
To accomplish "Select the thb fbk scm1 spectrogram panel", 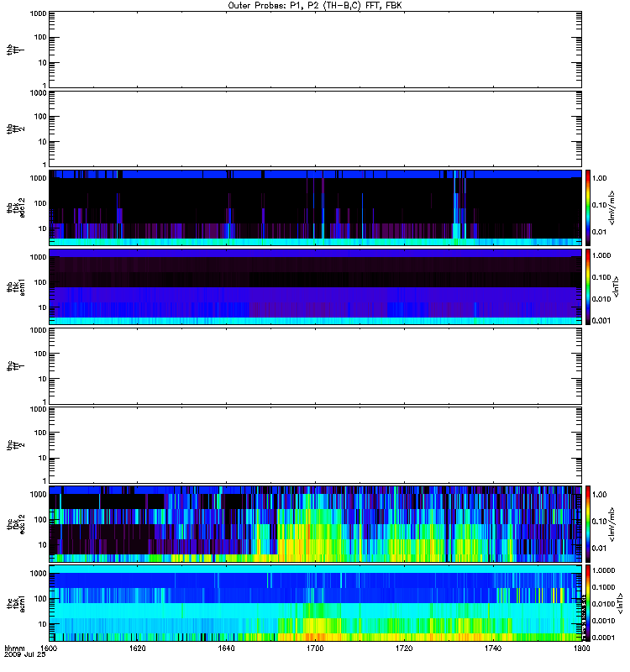I will (x=315, y=286).
